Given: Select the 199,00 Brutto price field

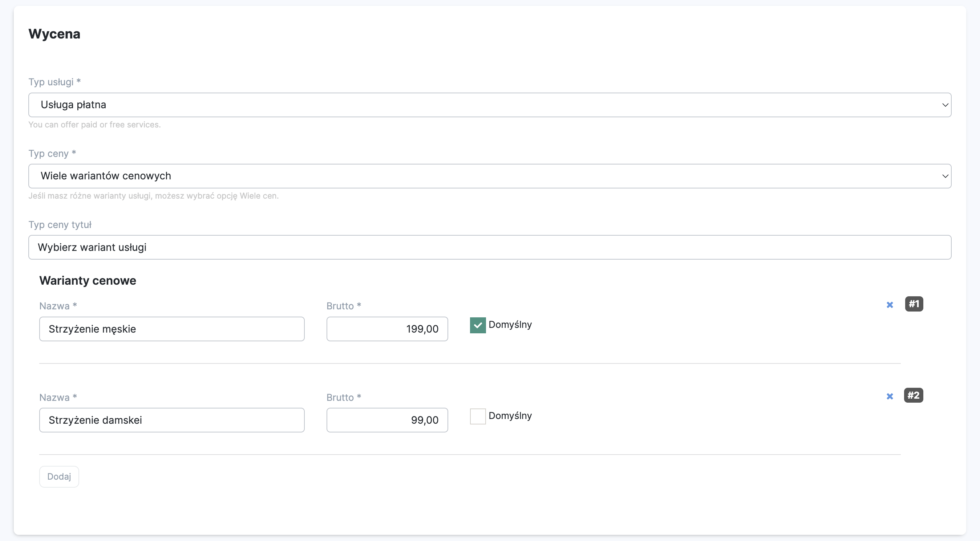Looking at the screenshot, I should coord(387,329).
